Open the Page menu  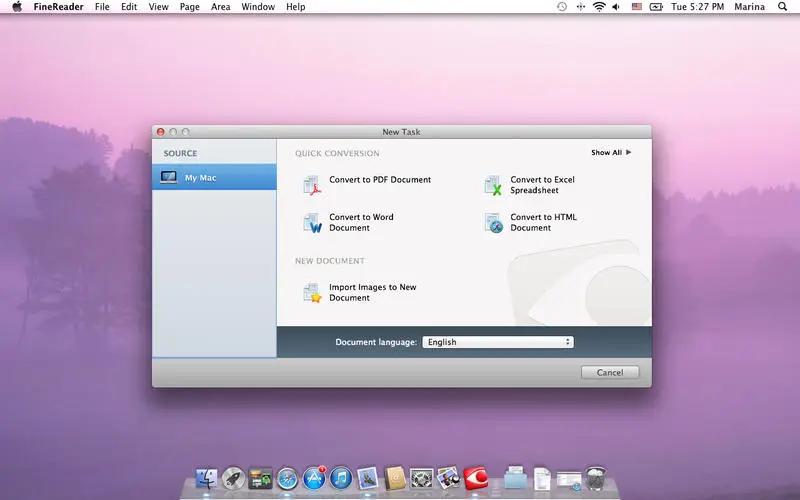(189, 7)
